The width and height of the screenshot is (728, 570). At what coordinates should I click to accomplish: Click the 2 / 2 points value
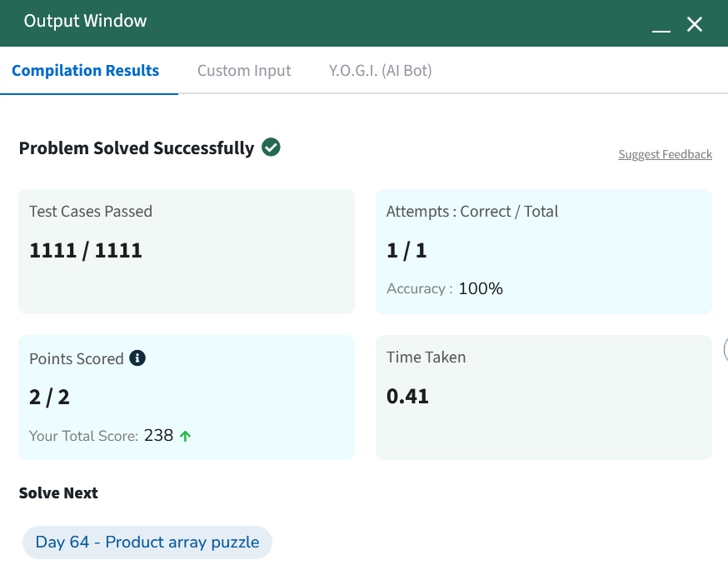pyautogui.click(x=49, y=397)
